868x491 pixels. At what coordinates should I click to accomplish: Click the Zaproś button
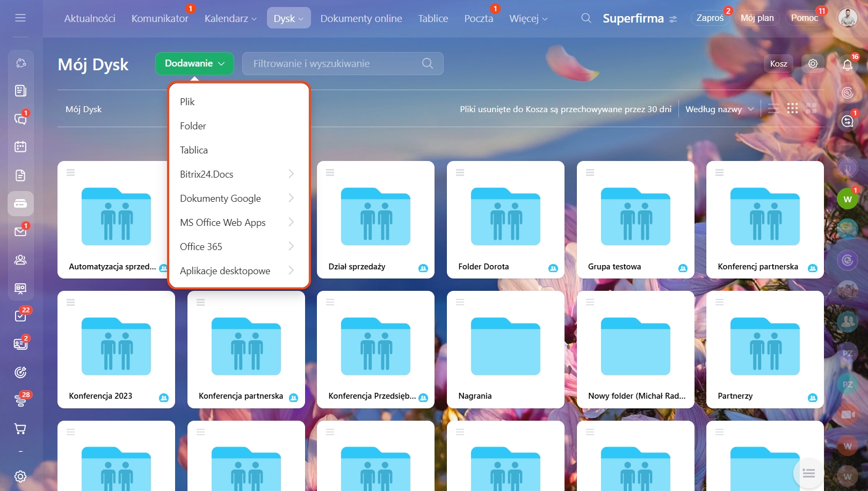[x=710, y=18]
